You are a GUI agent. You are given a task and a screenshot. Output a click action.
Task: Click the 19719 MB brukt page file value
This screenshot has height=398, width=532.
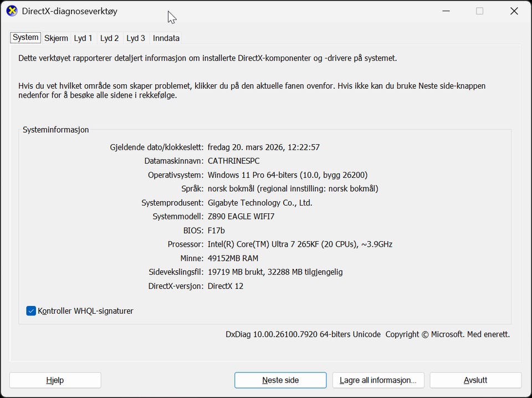coord(275,272)
